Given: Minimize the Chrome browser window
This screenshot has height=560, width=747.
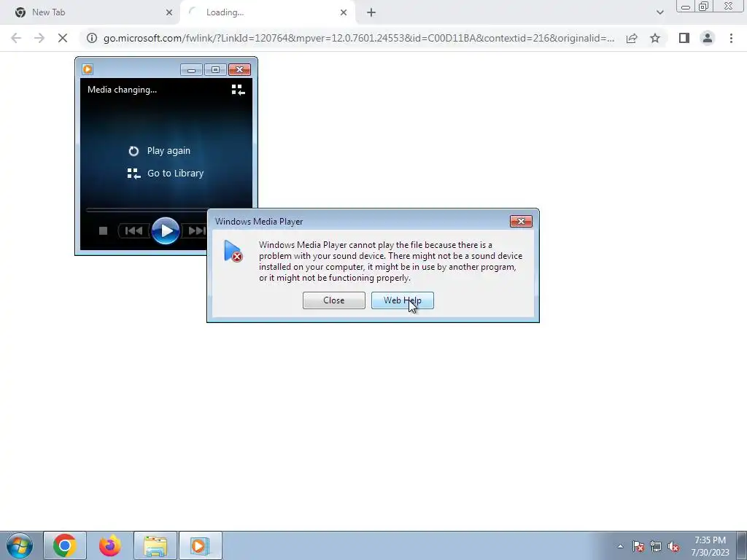Looking at the screenshot, I should (686, 7).
